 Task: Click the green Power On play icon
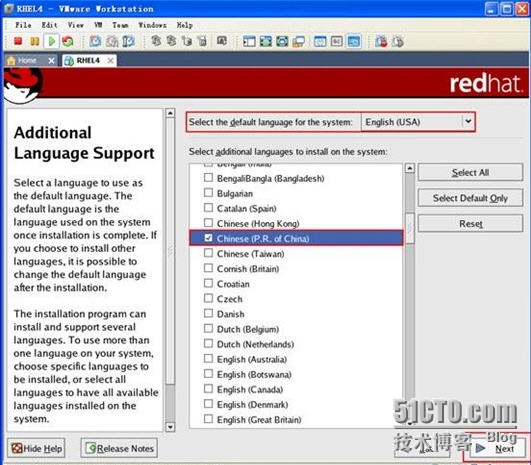pos(51,41)
